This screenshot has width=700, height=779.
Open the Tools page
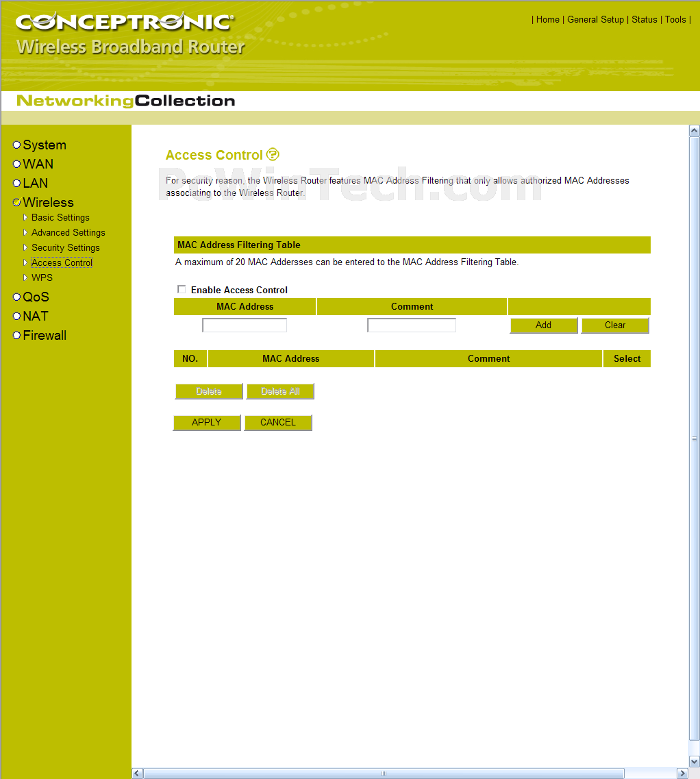(x=675, y=19)
